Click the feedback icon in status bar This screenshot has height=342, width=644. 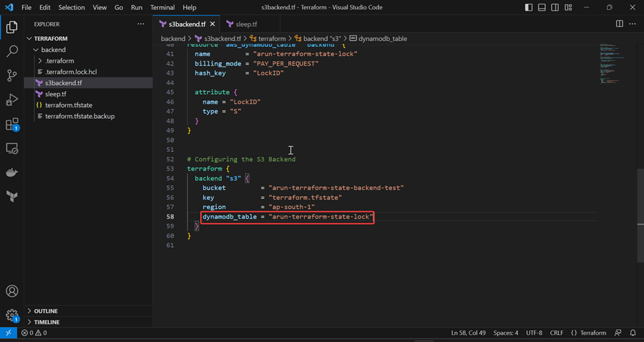(x=618, y=333)
